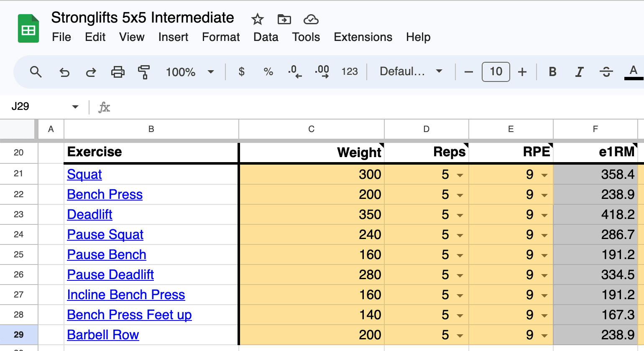
Task: Click the Print icon
Action: pyautogui.click(x=118, y=72)
